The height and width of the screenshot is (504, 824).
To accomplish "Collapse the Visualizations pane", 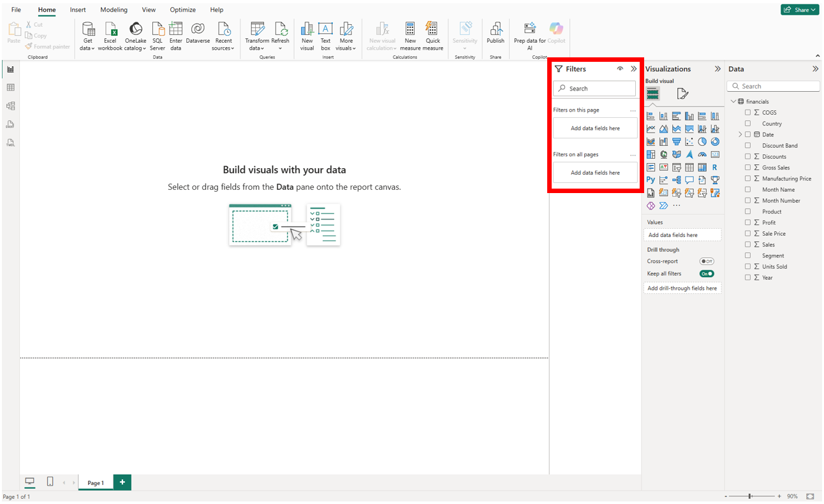I will click(717, 69).
